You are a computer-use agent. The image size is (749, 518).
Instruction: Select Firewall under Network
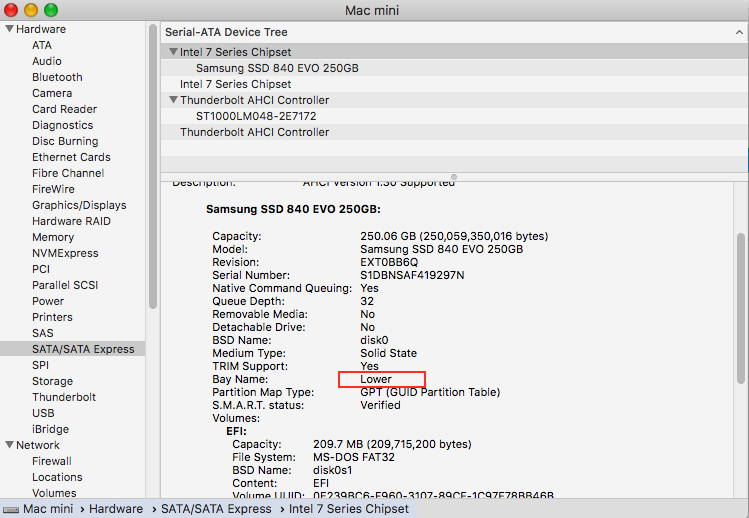(x=52, y=462)
